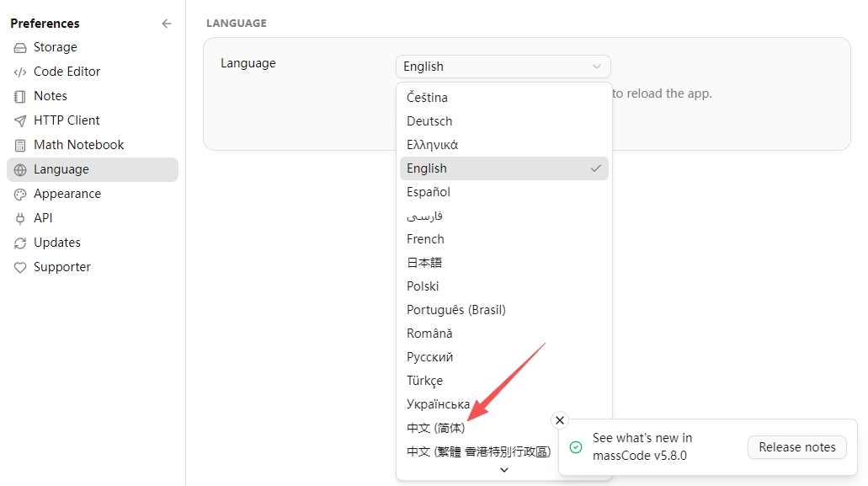Choose Polski from the language list
868x486 pixels.
[x=503, y=286]
